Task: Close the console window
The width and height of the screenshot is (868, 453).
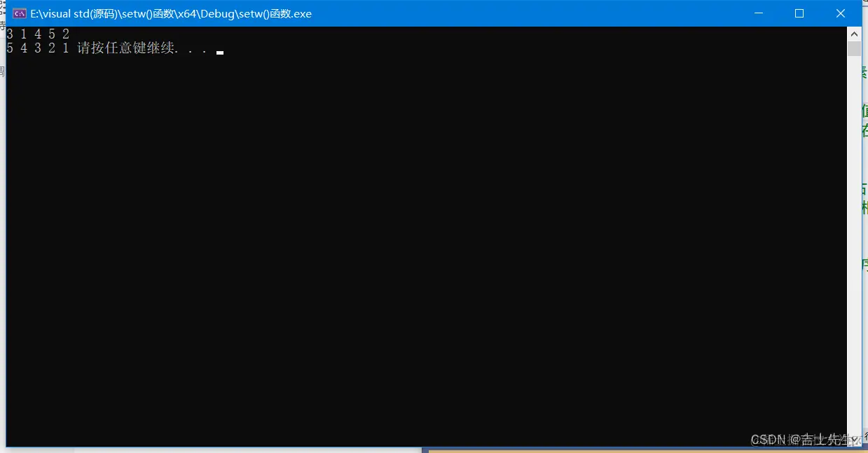Action: coord(841,13)
